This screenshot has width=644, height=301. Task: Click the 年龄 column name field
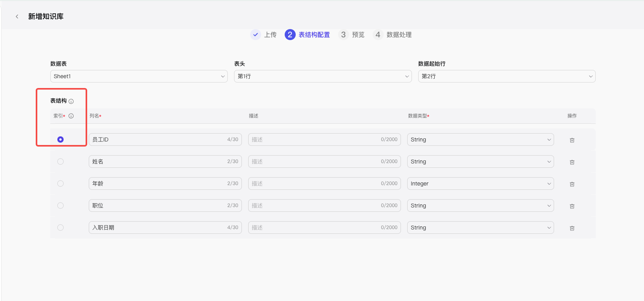(165, 184)
